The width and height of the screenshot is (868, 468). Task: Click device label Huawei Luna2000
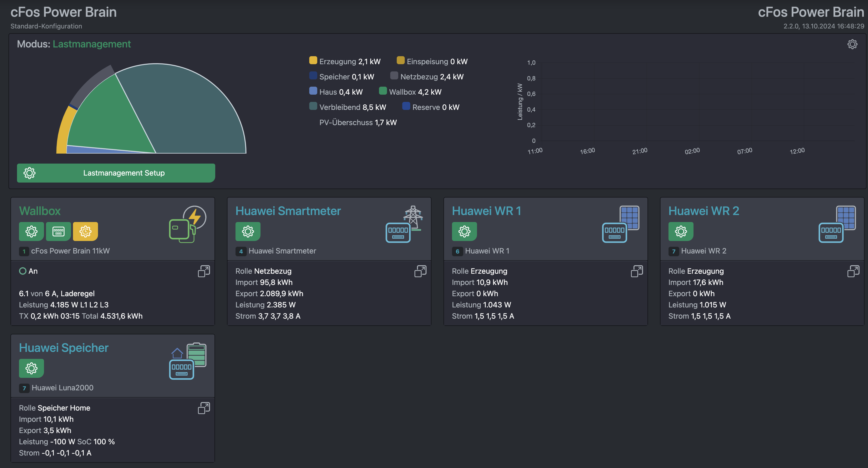[x=62, y=388]
